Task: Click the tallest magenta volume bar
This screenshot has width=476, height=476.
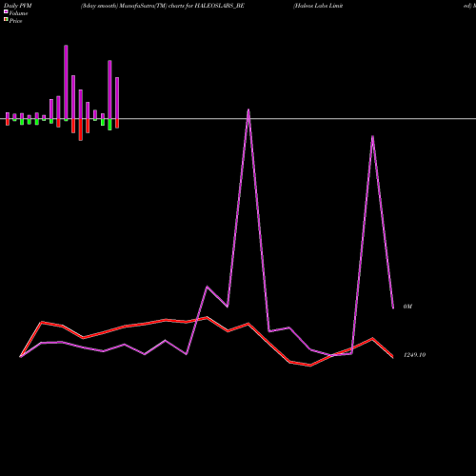Action: pyautogui.click(x=66, y=82)
